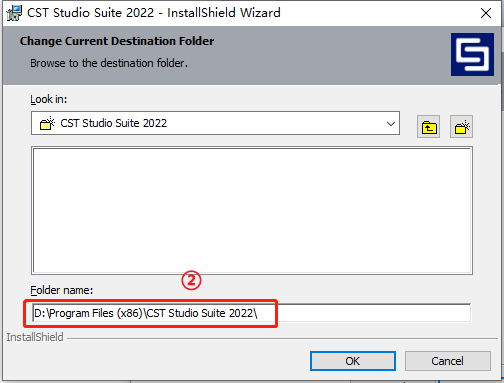Click the red circled number 2 annotation
504x383 pixels.
click(x=191, y=280)
